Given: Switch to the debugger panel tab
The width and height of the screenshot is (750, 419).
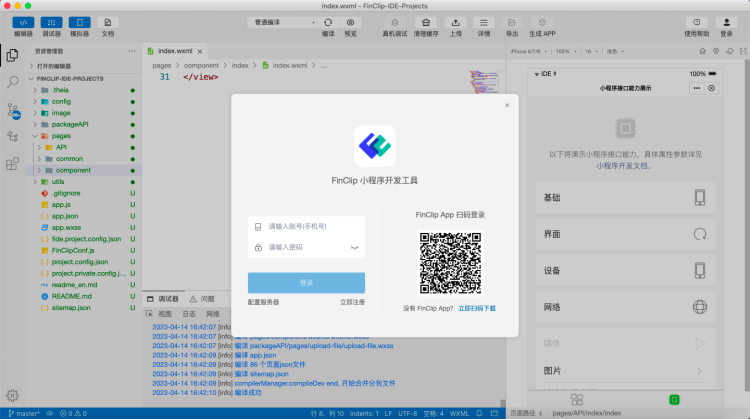Looking at the screenshot, I should point(163,299).
